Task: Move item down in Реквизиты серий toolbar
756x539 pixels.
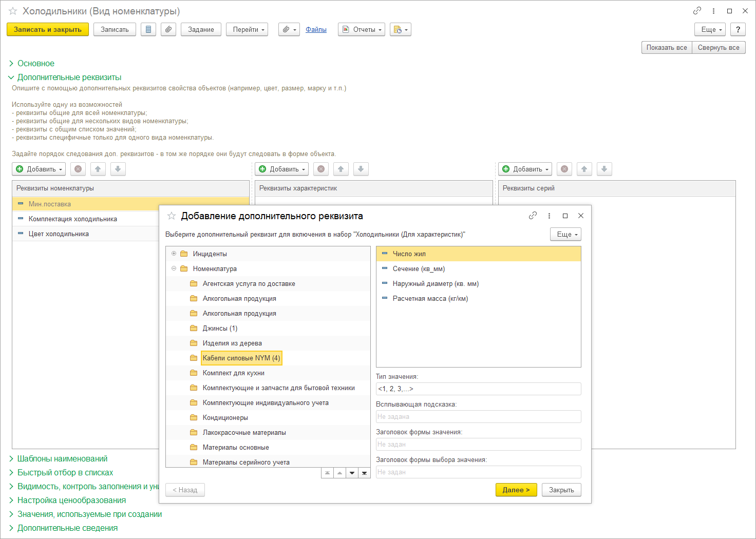Action: click(604, 169)
